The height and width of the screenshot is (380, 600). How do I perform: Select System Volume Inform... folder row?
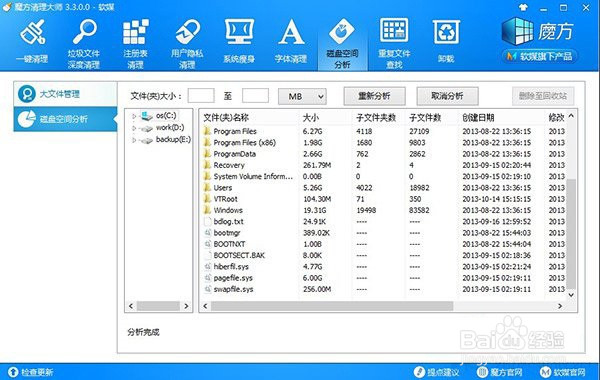click(x=383, y=176)
